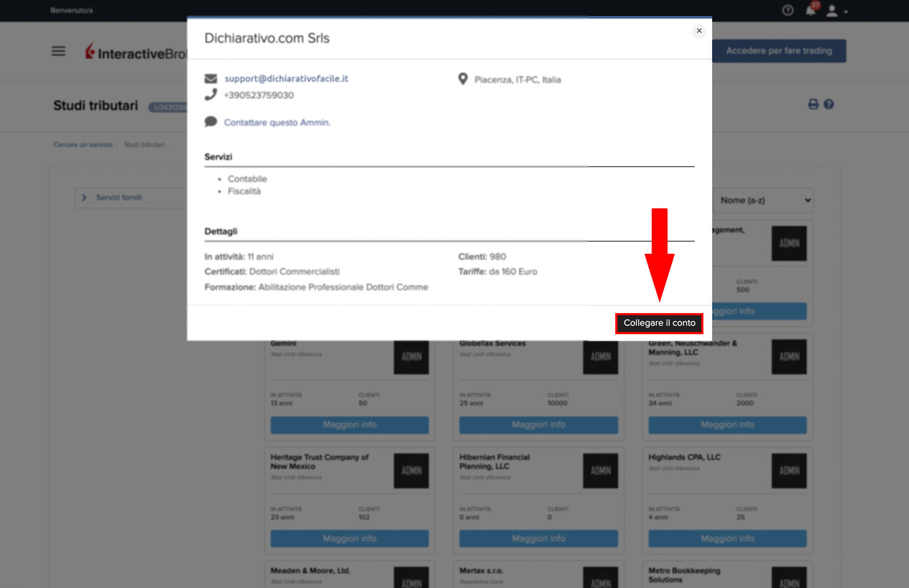Click the ADMIN logo on Hibernian Financial card
The width and height of the screenshot is (909, 588).
(x=601, y=471)
